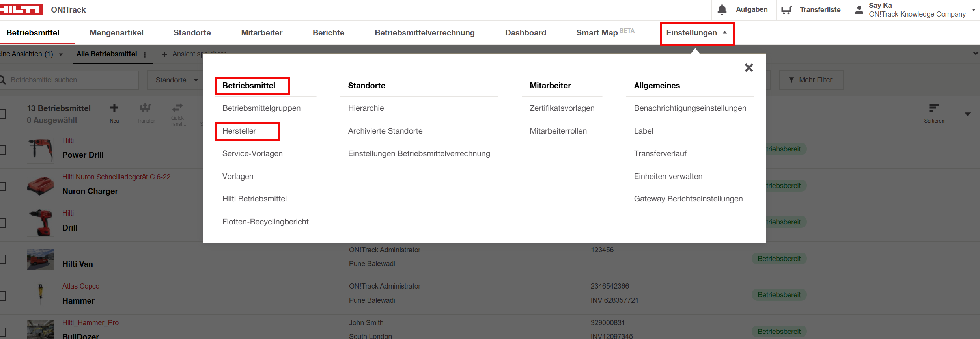Tick the Hilti Van row checkbox
The image size is (980, 339).
2,259
